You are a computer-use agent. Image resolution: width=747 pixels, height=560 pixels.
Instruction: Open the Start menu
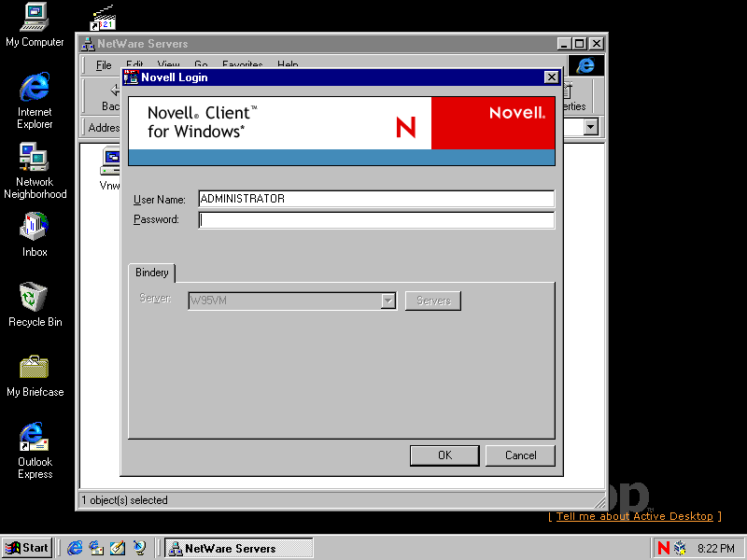tap(27, 548)
